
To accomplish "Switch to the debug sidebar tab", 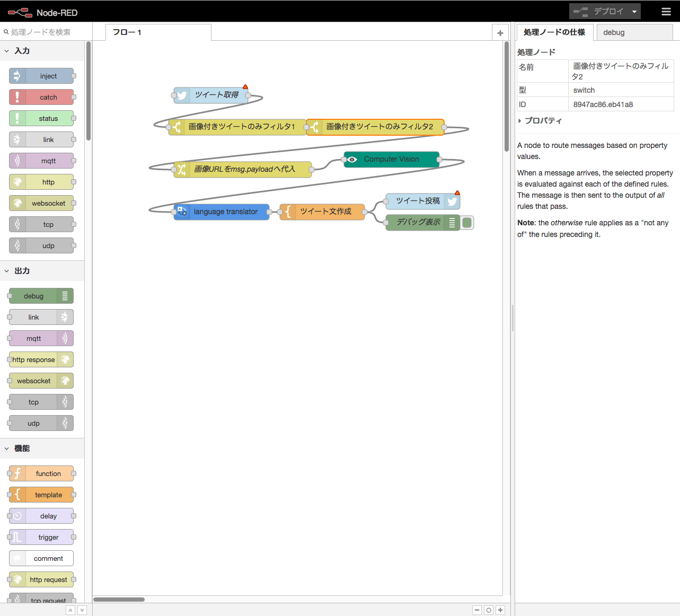I will 634,32.
